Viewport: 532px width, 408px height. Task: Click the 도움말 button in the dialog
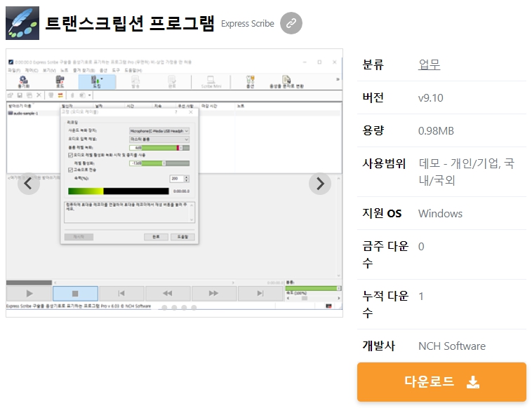click(182, 236)
